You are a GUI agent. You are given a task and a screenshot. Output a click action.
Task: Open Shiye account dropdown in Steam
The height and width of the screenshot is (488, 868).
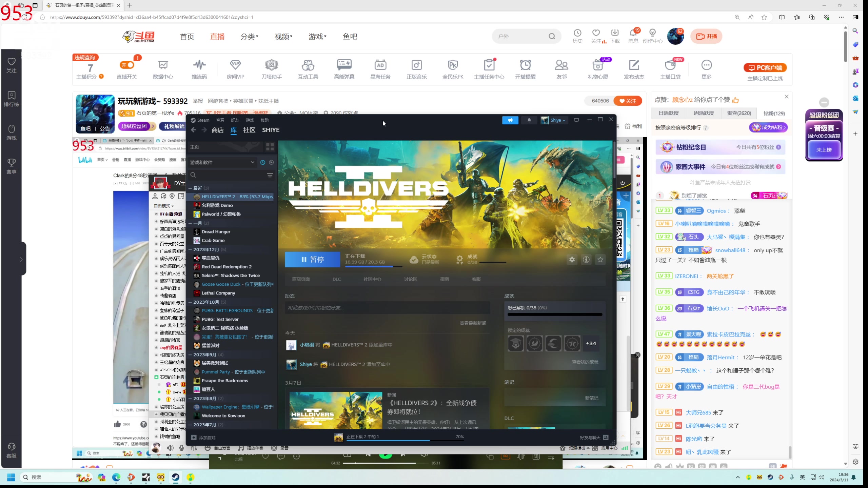(553, 120)
